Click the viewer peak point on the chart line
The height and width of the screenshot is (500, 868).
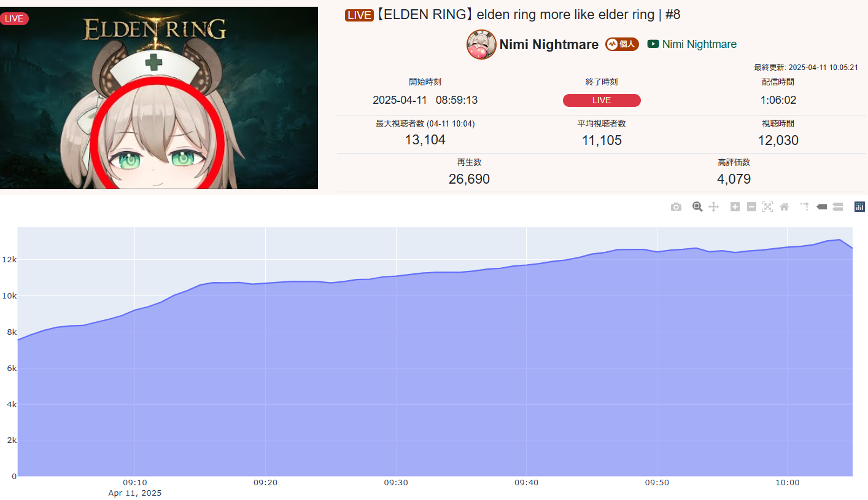click(x=840, y=240)
